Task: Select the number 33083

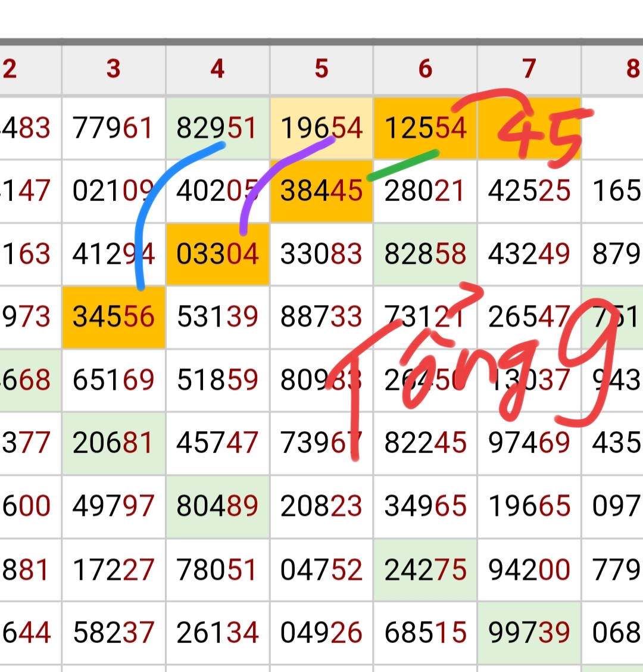Action: pyautogui.click(x=321, y=254)
